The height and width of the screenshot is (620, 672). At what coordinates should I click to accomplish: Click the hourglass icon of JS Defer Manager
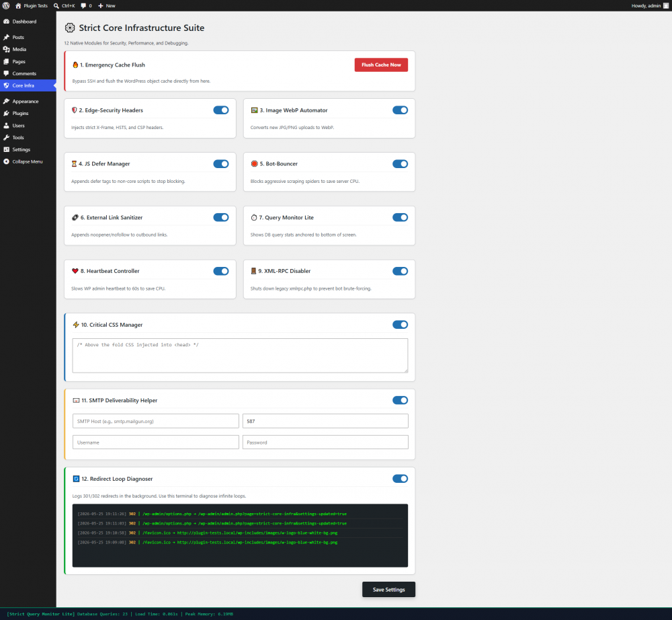[74, 164]
